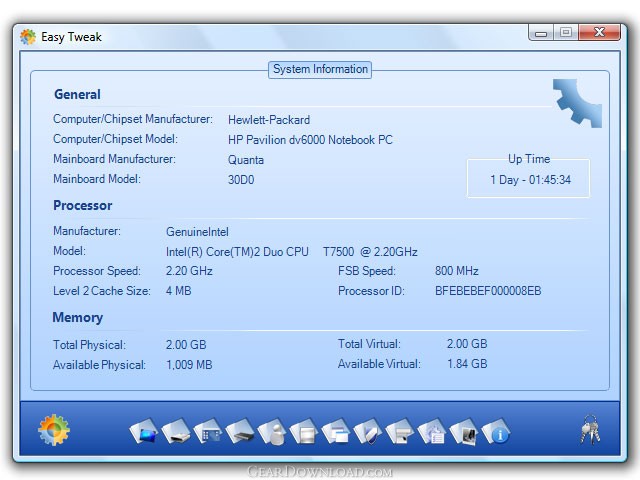
Task: Open the user account figure category icon
Action: point(272,431)
